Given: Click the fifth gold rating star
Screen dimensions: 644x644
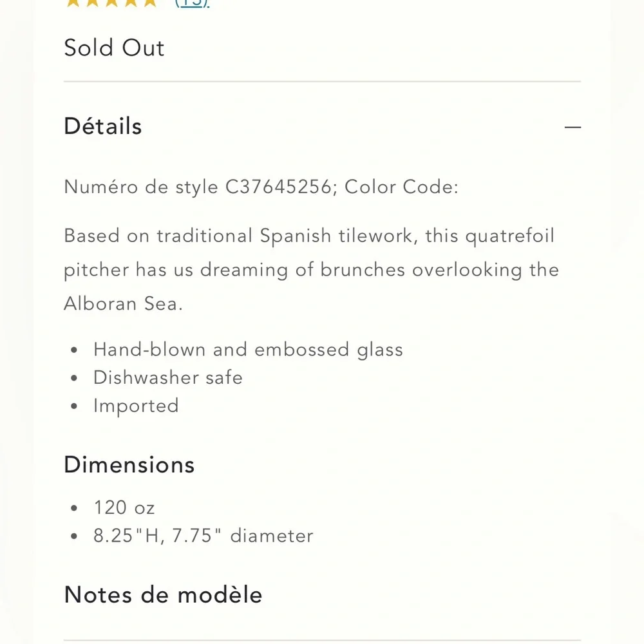Looking at the screenshot, I should click(x=150, y=3).
